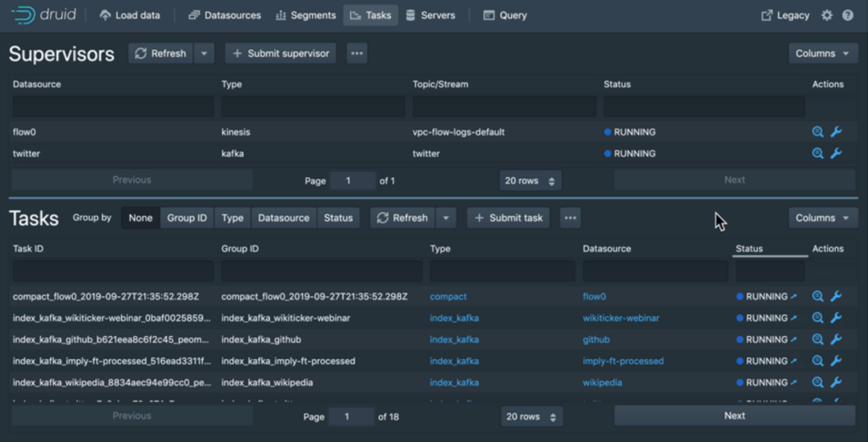Refresh the Tasks list
Screen dimensions: 868x442
[403, 218]
